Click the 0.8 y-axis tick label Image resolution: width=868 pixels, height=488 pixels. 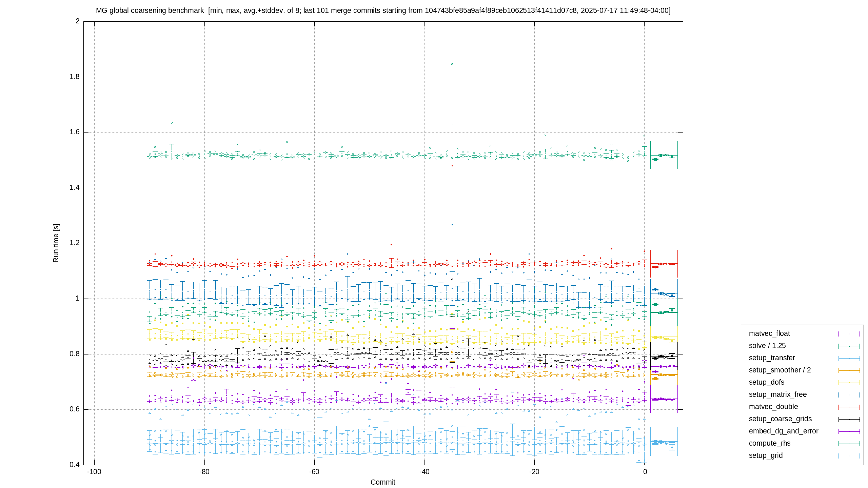[75, 354]
